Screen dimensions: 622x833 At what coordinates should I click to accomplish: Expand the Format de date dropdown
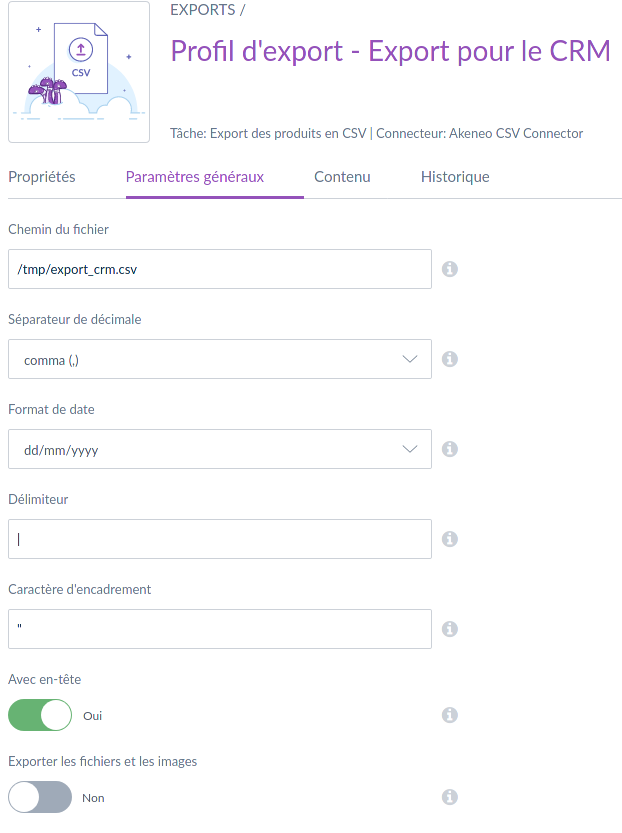point(219,449)
